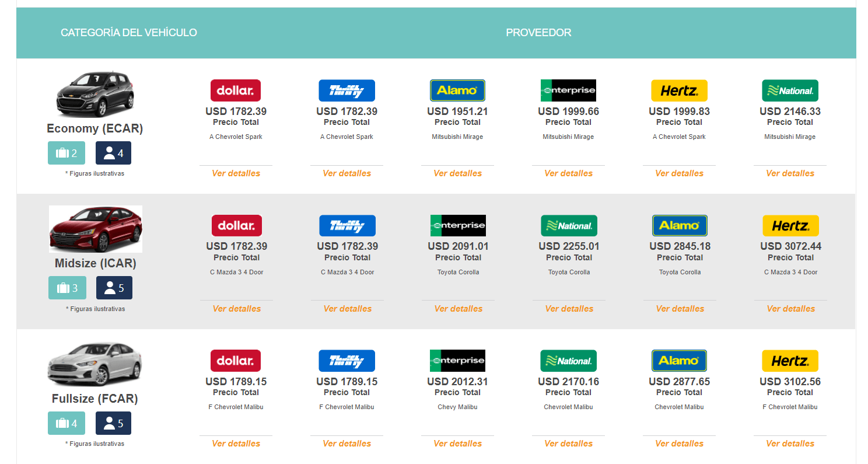Click the National logo in the Fullsize row
Viewport: 868px width, 464px height.
569,361
